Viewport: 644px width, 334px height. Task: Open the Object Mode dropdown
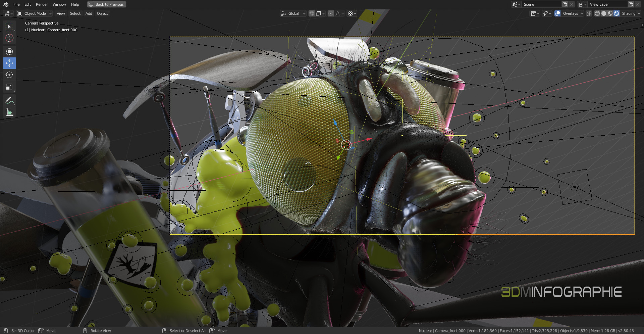coord(35,13)
